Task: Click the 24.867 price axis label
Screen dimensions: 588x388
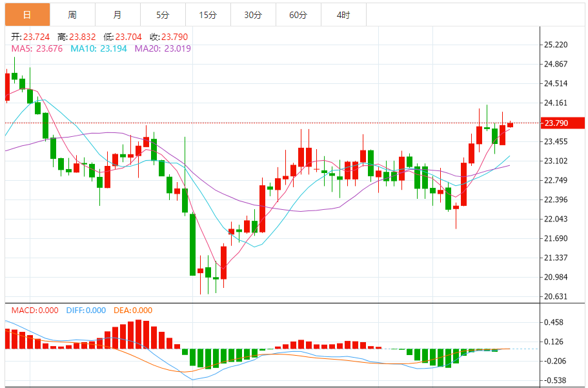Action: 556,64
